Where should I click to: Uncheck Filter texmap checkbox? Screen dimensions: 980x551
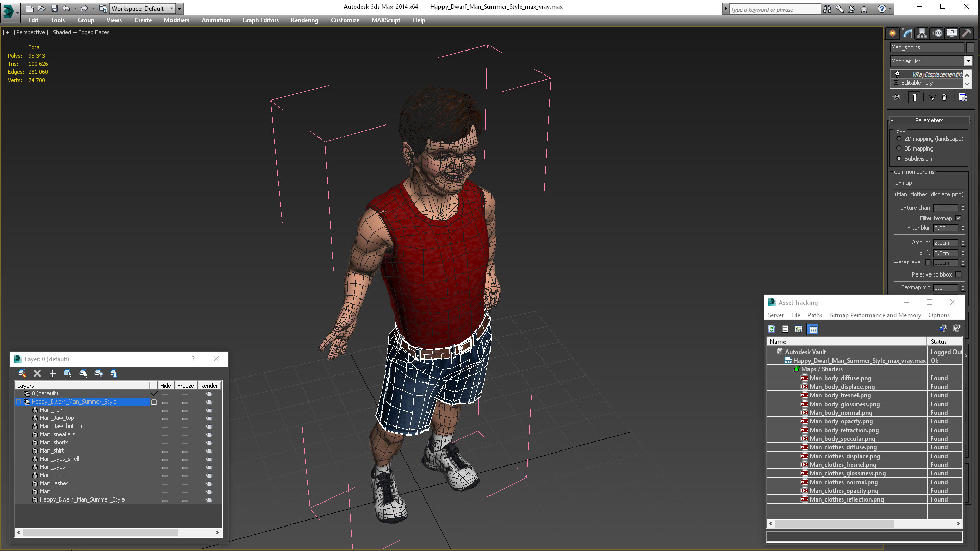(958, 218)
